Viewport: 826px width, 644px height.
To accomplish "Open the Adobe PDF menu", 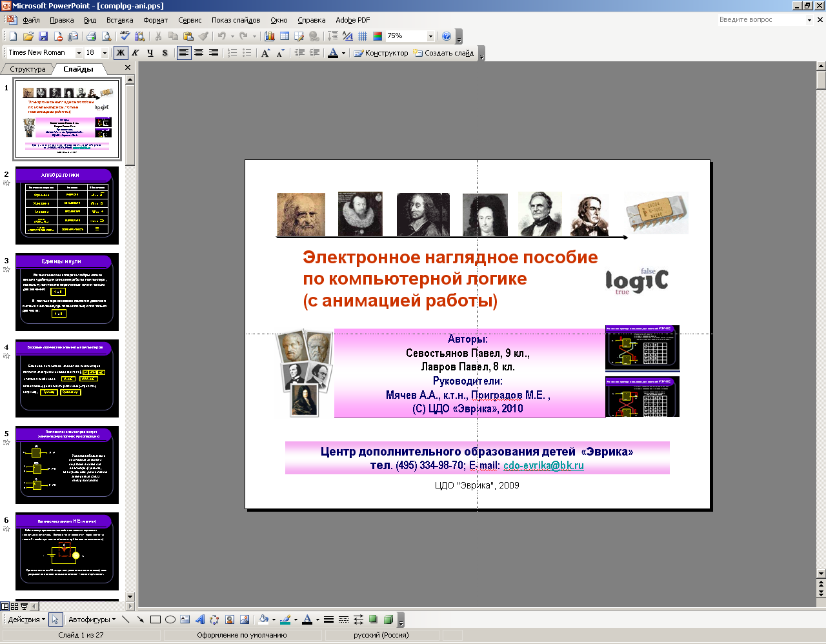I will click(353, 20).
